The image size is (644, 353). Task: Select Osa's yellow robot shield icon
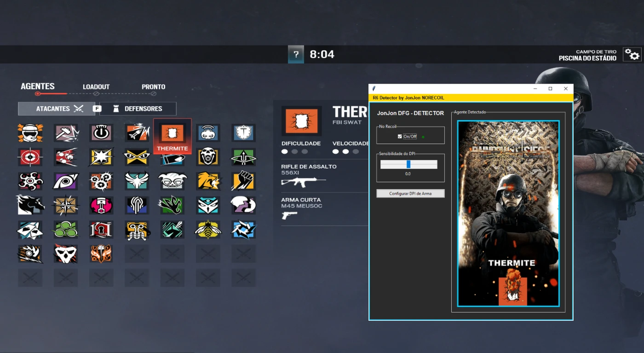point(137,230)
